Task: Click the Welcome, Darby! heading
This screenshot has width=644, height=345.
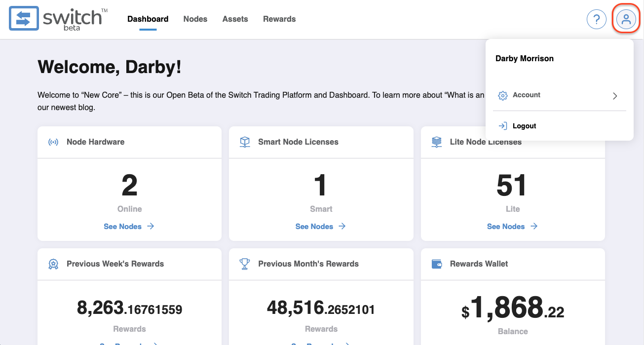Action: pyautogui.click(x=110, y=67)
